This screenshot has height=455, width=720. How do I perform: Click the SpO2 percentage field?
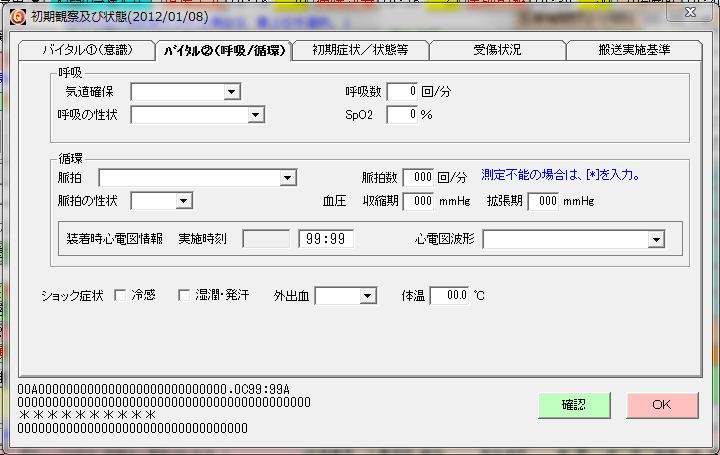coord(401,115)
